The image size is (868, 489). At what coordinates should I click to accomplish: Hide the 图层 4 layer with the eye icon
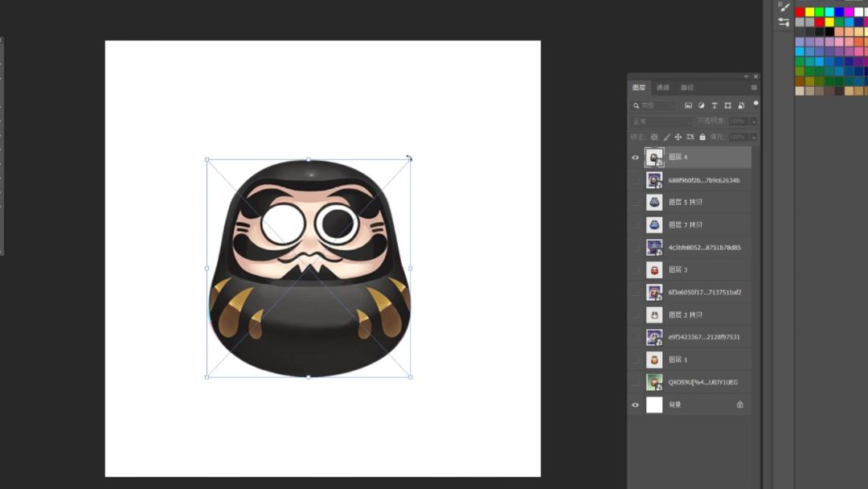click(636, 158)
